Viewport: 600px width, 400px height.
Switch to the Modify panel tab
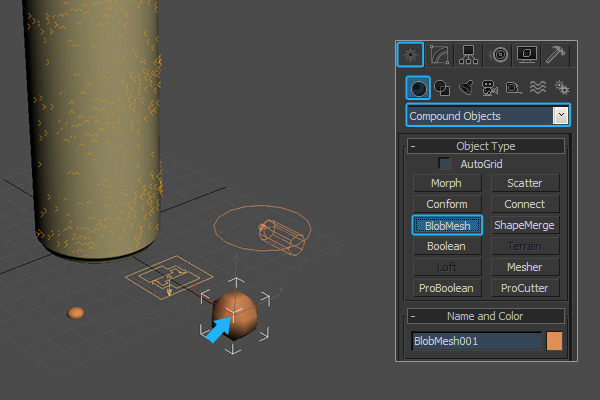click(x=439, y=55)
